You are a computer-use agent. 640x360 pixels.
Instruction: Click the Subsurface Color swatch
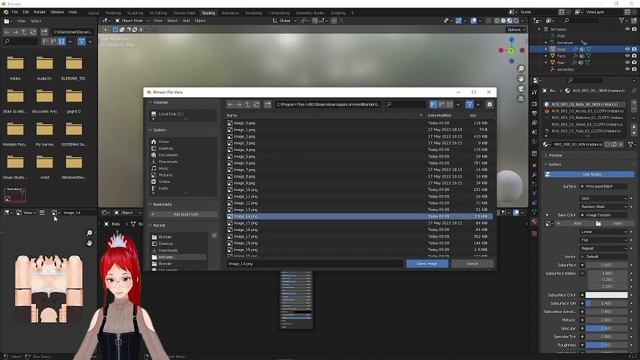(607, 295)
